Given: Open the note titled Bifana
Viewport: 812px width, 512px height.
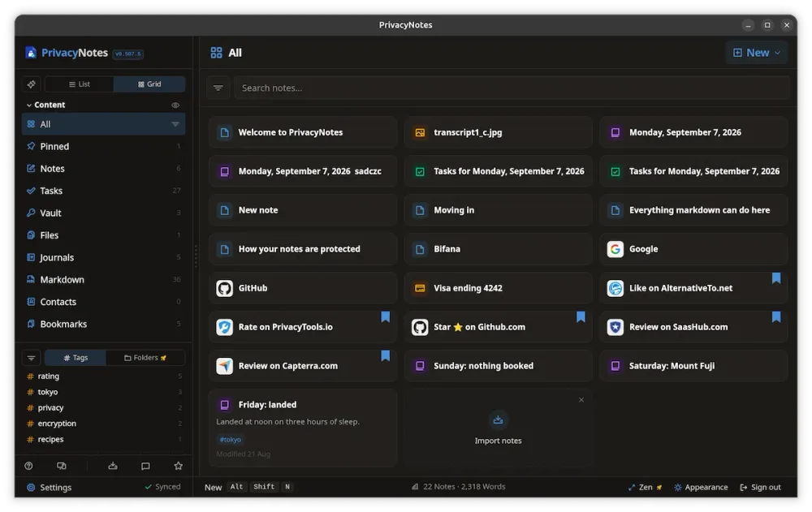Looking at the screenshot, I should coord(499,249).
